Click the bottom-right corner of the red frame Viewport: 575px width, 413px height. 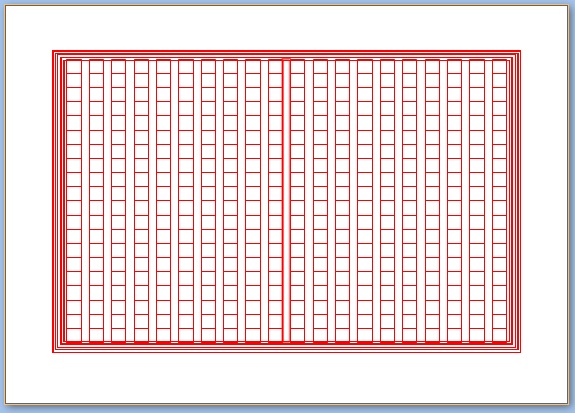coord(520,352)
